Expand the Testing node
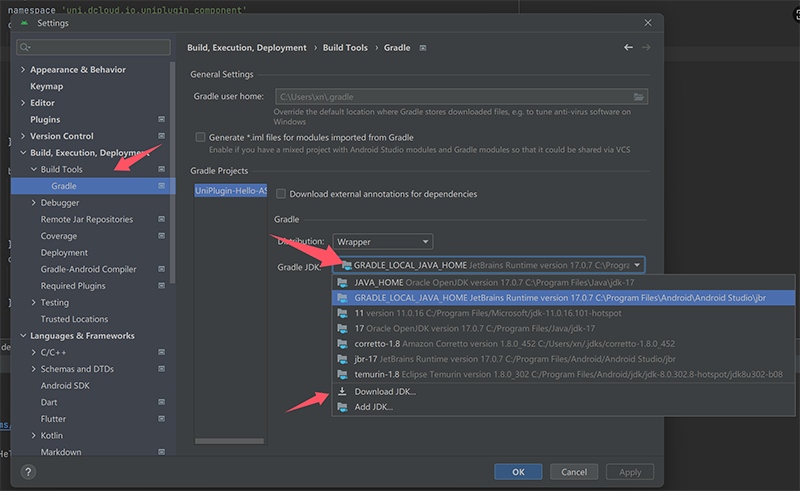This screenshot has width=800, height=491. point(34,302)
